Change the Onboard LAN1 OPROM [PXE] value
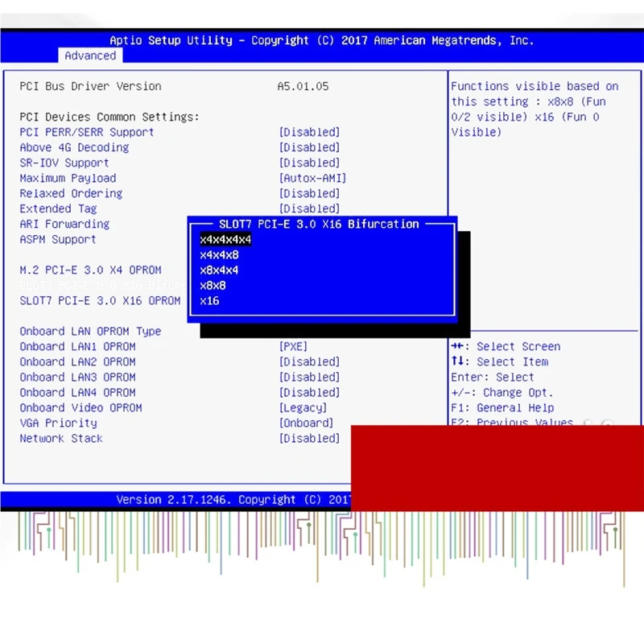The height and width of the screenshot is (644, 644). pos(293,347)
